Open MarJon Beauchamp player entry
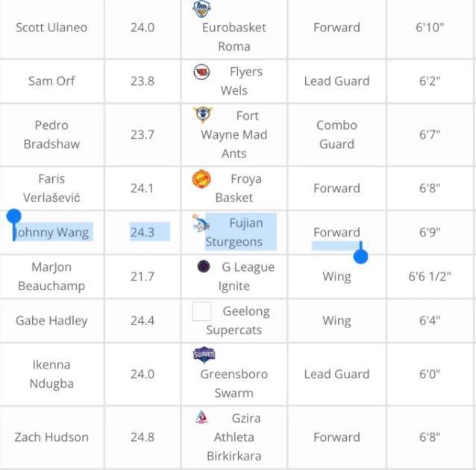The width and height of the screenshot is (476, 470). [51, 276]
